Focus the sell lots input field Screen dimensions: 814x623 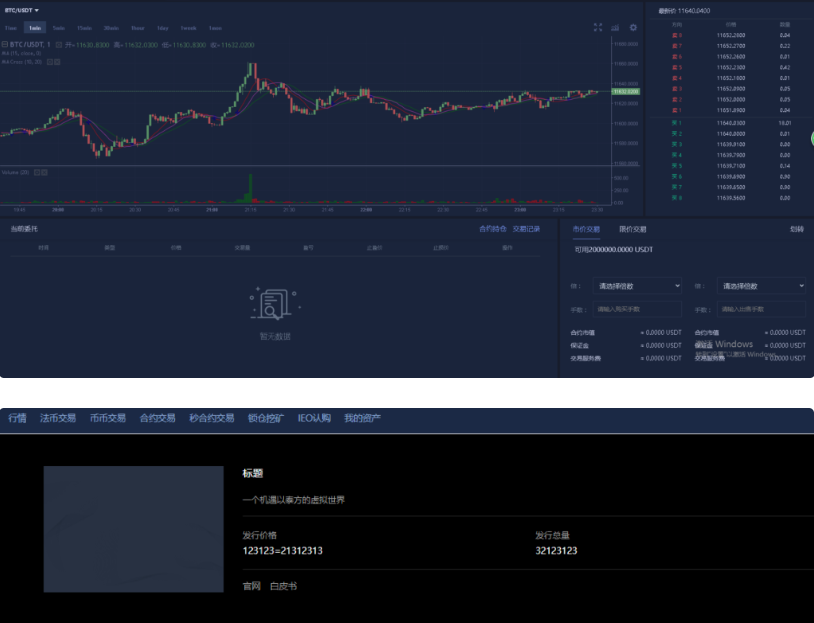tap(761, 309)
